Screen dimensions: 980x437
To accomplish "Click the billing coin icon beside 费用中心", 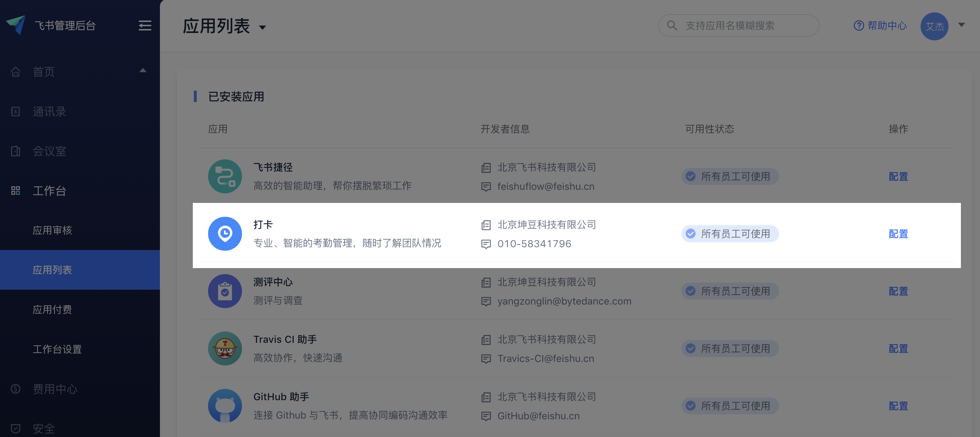I will click(16, 389).
